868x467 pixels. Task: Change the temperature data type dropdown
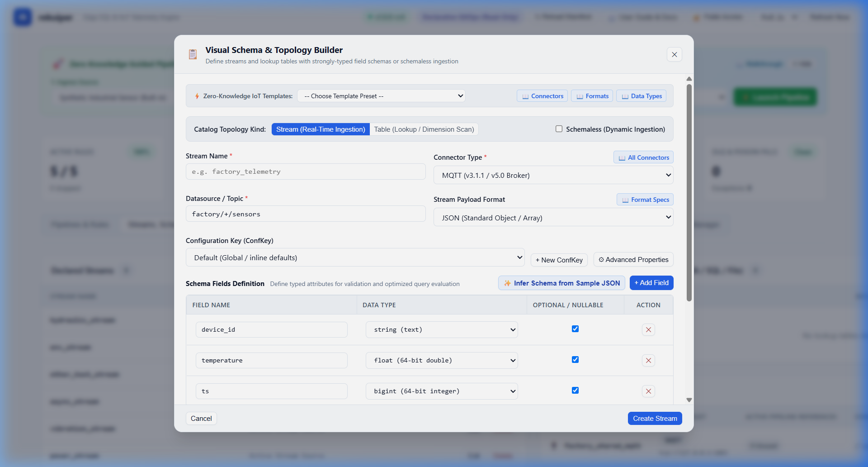coord(442,360)
